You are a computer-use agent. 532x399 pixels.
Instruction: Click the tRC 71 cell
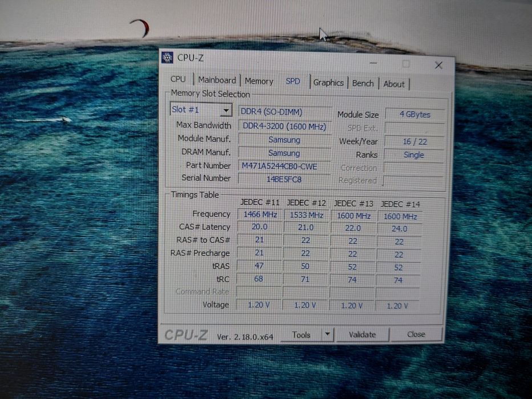click(305, 279)
